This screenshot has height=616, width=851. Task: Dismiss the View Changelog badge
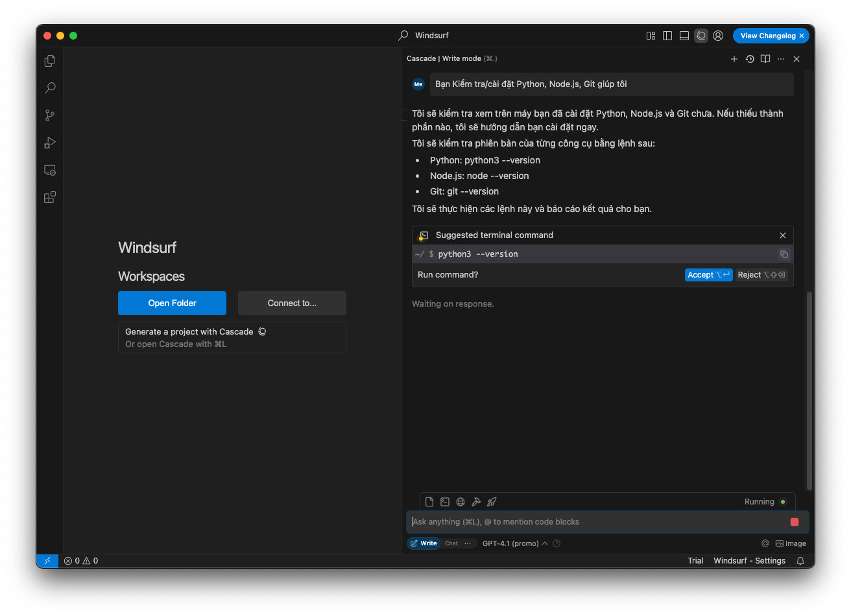point(802,36)
